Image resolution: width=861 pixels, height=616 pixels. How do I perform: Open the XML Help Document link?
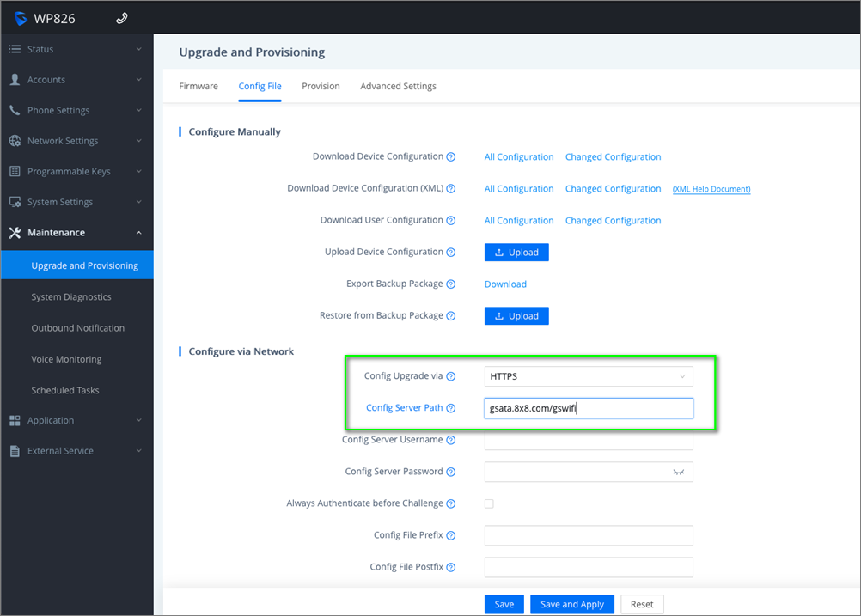(x=711, y=189)
